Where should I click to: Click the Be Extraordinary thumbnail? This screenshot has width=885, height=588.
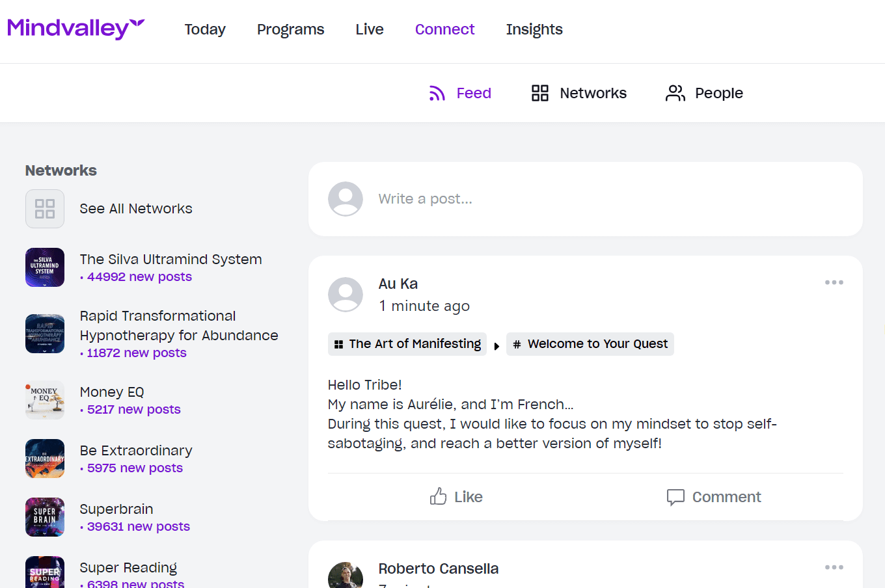[45, 459]
